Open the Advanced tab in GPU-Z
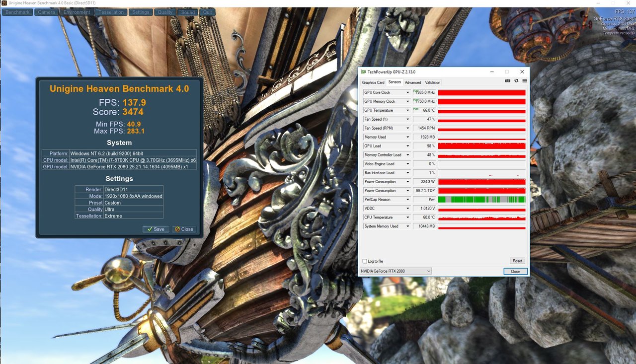This screenshot has width=636, height=364. pyautogui.click(x=413, y=82)
